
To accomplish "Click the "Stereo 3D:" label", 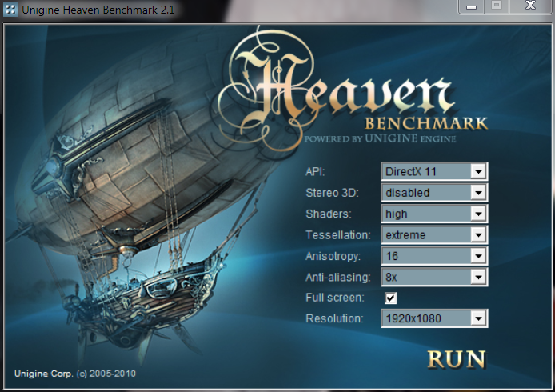I will coord(332,193).
